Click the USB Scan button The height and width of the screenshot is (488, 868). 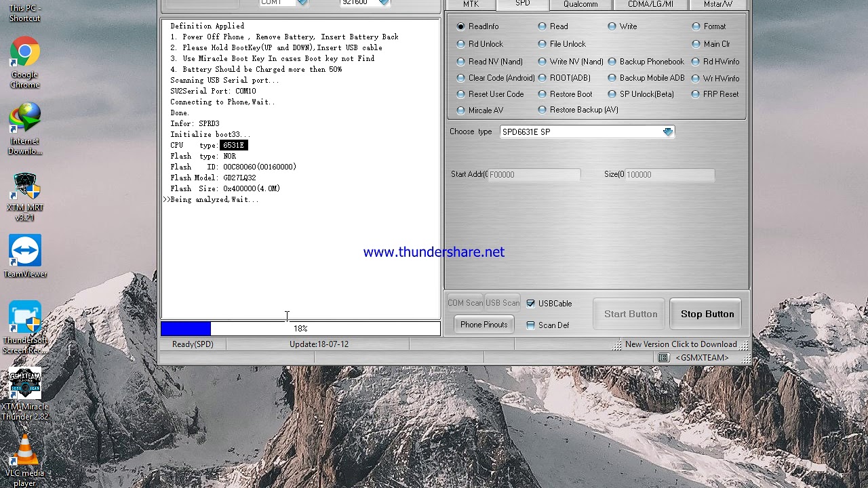(x=502, y=303)
